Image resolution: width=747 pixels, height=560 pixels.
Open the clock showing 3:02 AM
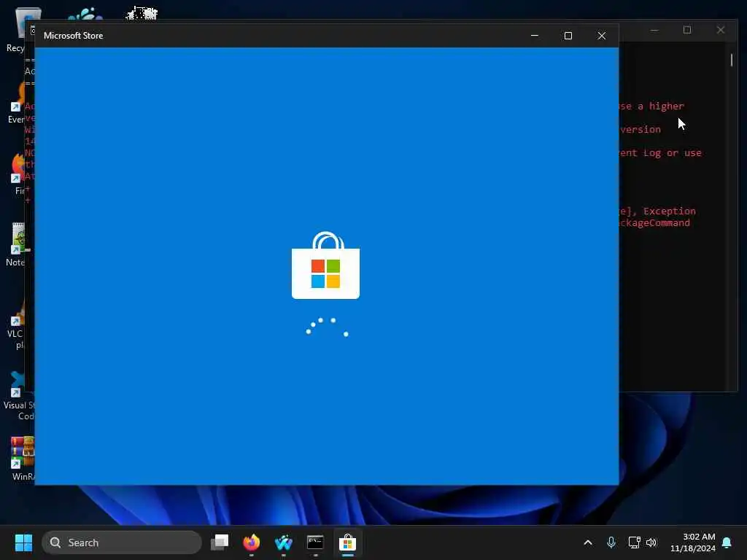point(693,542)
